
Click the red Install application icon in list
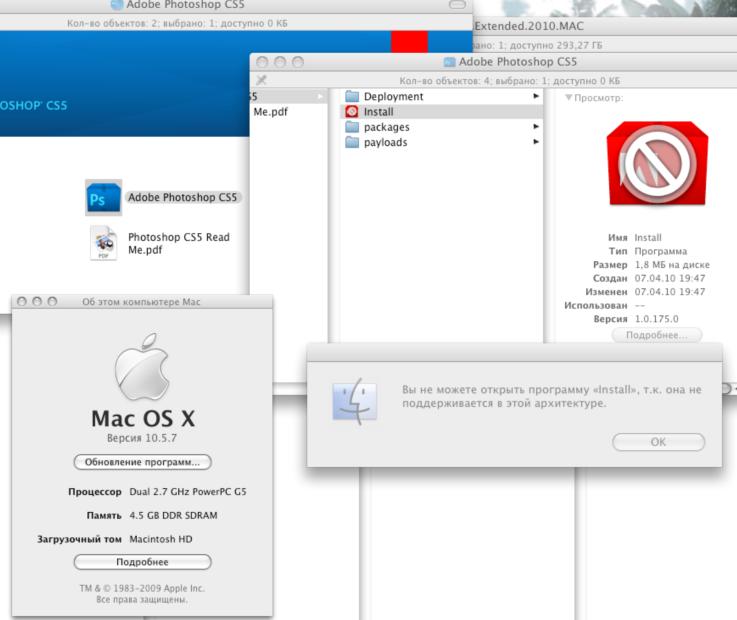352,111
